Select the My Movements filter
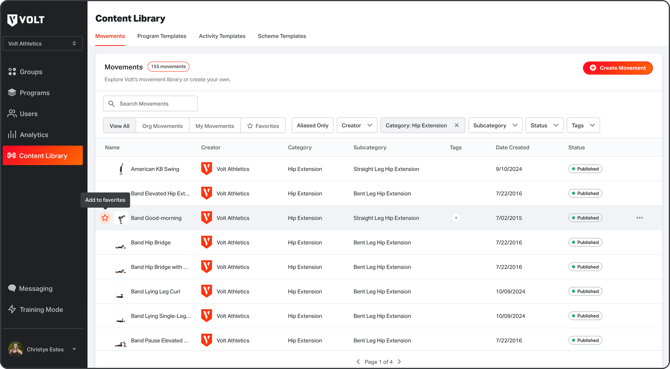The image size is (670, 369). (x=215, y=126)
